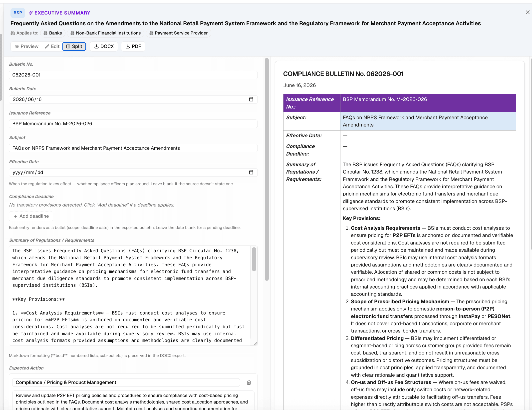Click the Effective Date yyyy/mm/dd field

133,172
